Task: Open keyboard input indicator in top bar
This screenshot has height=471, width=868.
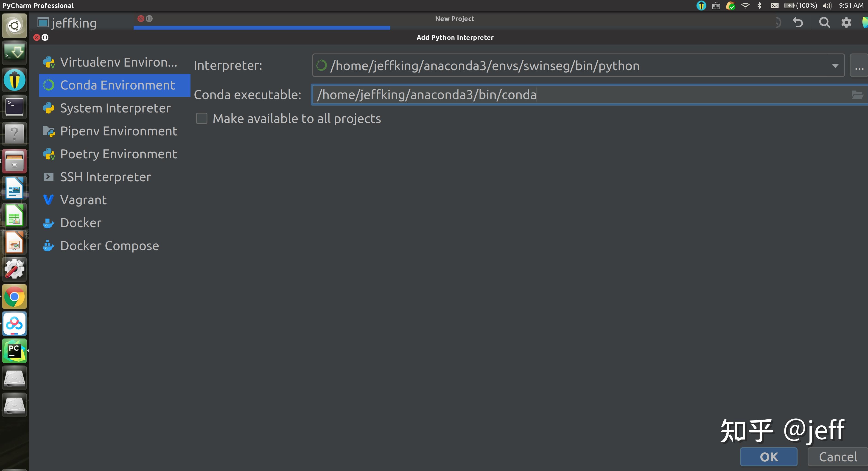Action: [716, 6]
